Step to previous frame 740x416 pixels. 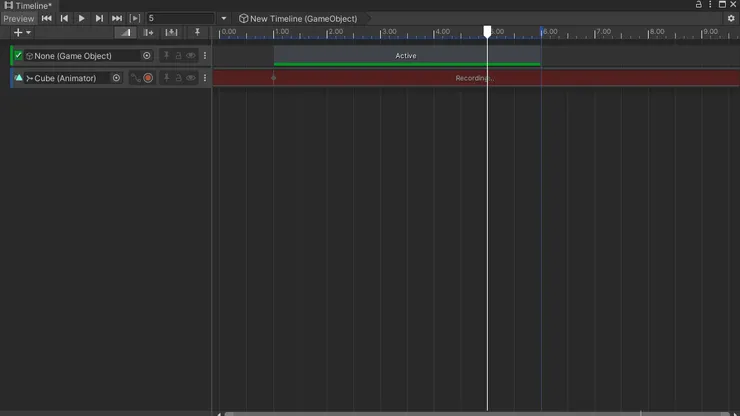64,18
